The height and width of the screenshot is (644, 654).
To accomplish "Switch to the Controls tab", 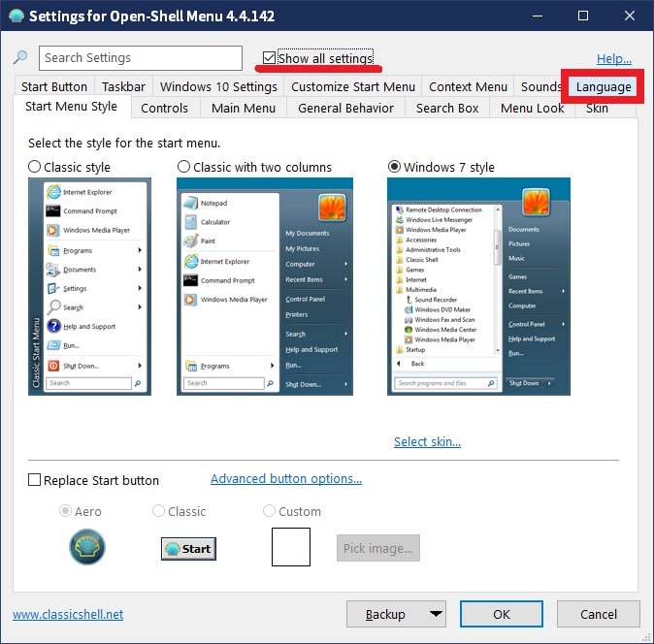I will tap(164, 108).
